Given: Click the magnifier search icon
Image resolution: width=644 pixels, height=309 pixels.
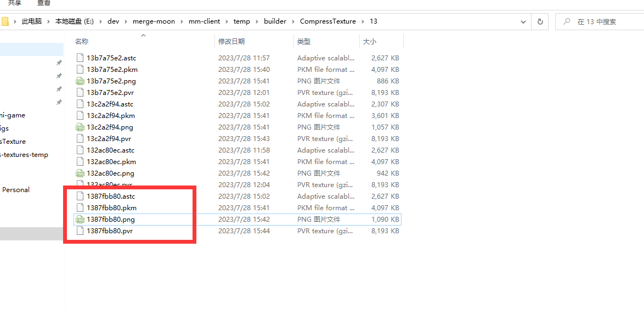Looking at the screenshot, I should pos(566,22).
